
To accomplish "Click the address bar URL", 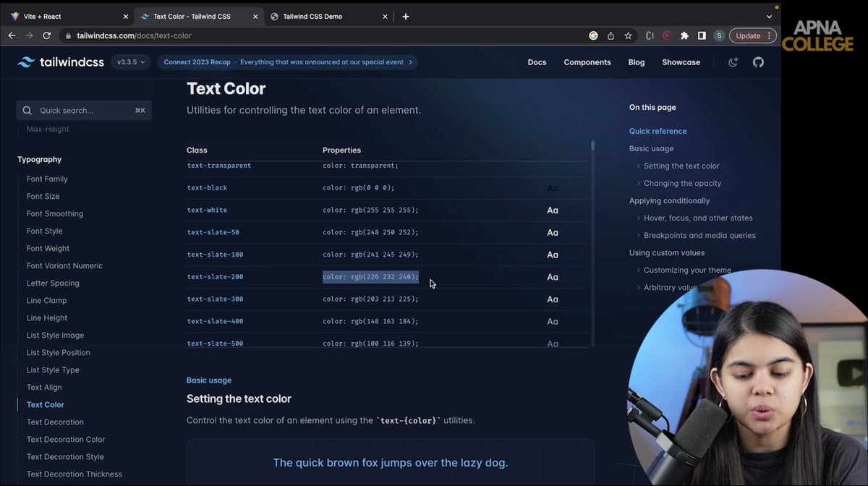I will pos(134,35).
